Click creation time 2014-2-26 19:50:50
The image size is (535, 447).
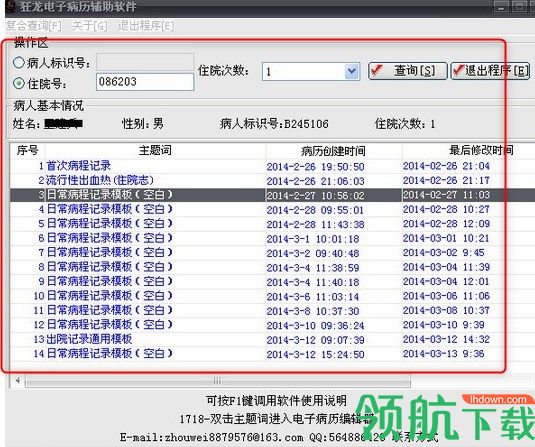(316, 167)
